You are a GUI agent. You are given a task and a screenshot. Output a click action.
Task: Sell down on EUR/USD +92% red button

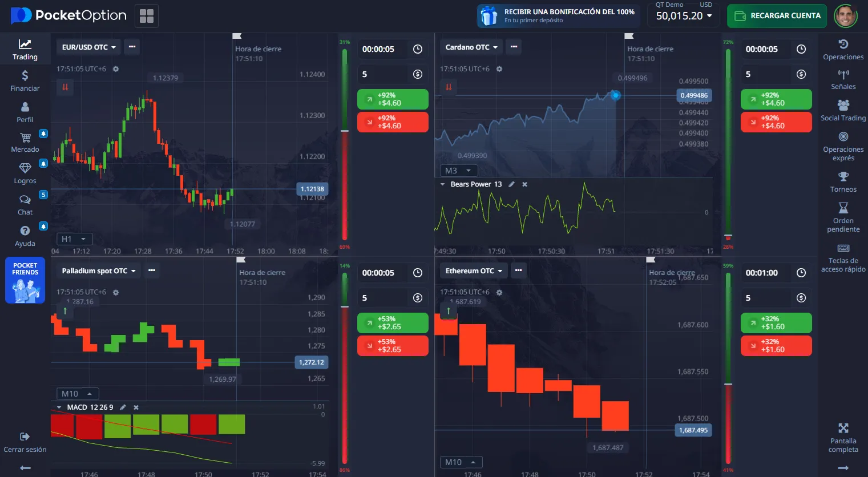(393, 122)
